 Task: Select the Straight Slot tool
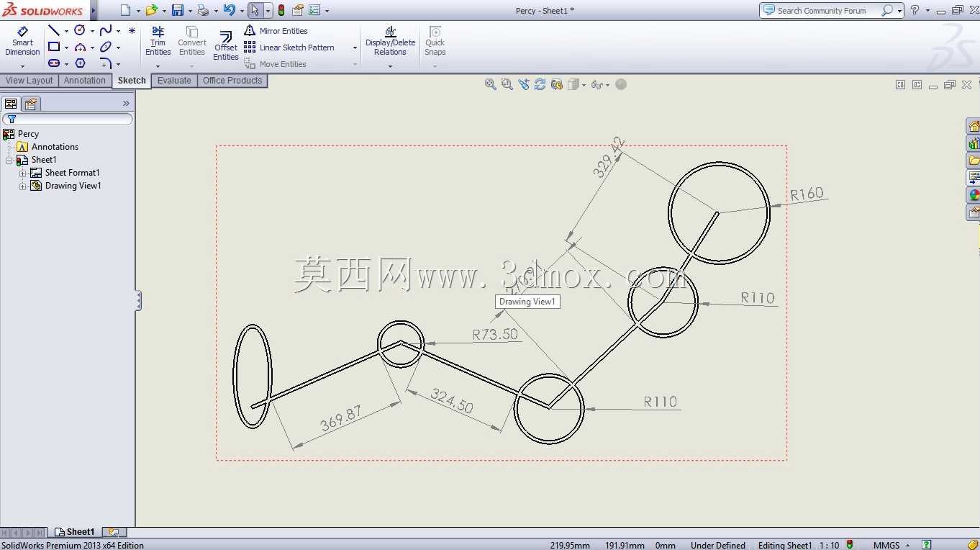54,63
